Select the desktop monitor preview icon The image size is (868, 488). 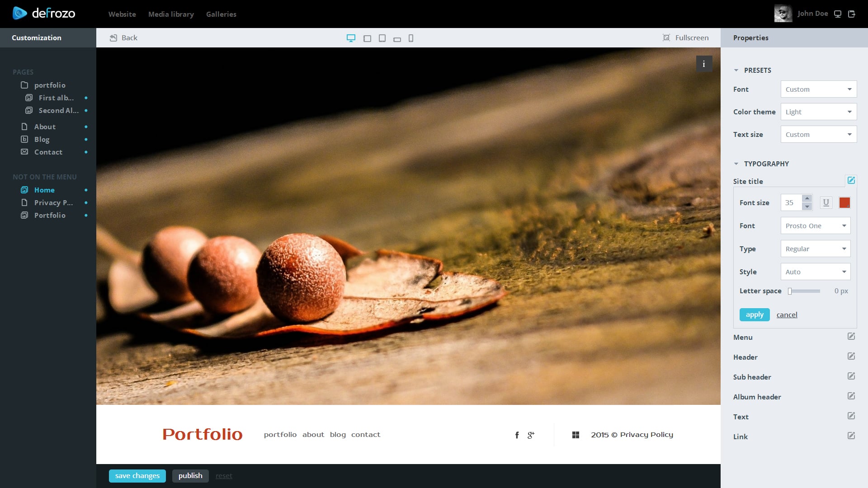tap(351, 38)
